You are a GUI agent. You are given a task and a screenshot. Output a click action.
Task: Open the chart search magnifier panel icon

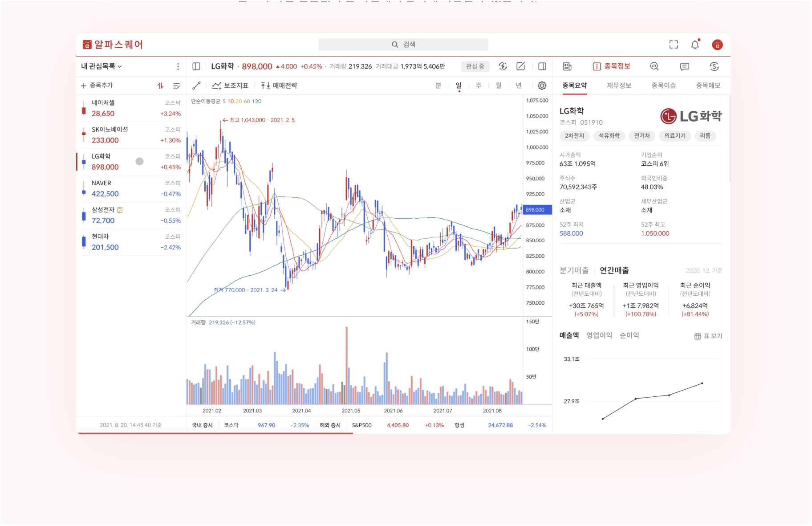click(654, 66)
